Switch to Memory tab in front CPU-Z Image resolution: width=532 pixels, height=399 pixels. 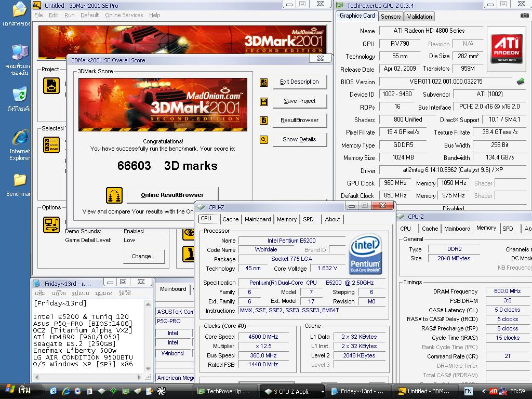pos(287,220)
